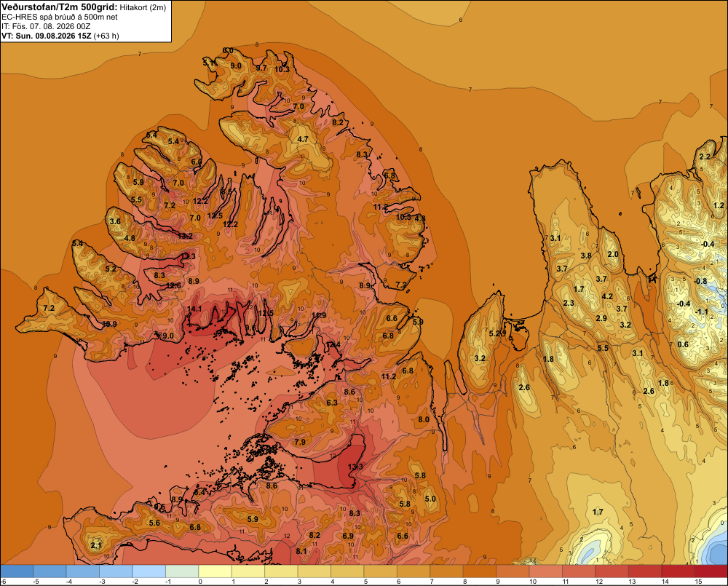Click the 6.3 temperature label
Viewport: 728px width, 586px height.
(332, 403)
